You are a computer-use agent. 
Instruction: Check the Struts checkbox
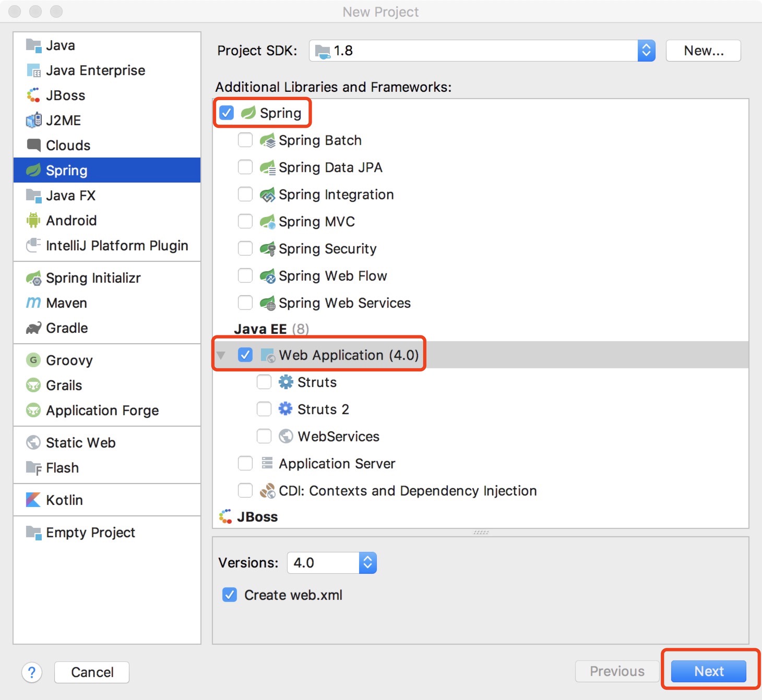[264, 382]
